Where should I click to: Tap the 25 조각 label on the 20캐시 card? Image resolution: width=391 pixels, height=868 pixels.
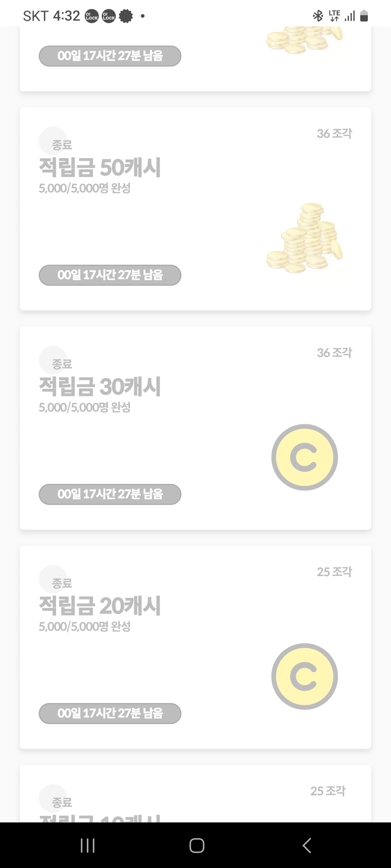coord(334,572)
